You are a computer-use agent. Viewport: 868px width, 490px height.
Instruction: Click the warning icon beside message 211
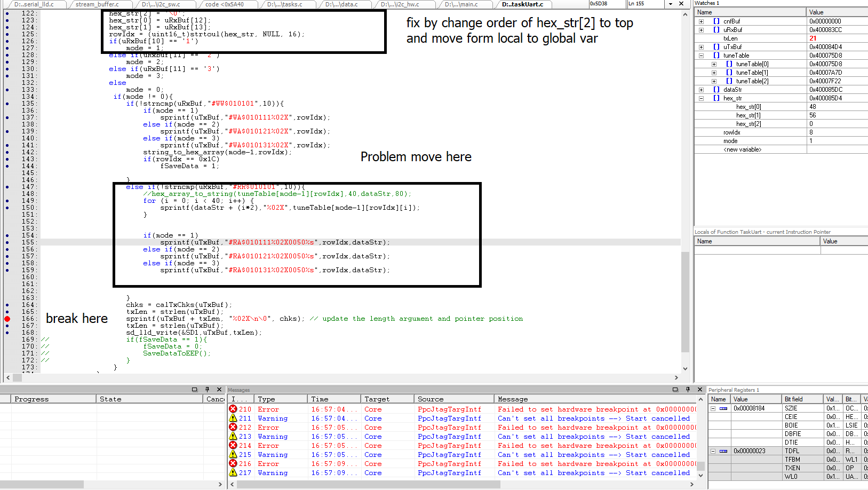point(233,418)
